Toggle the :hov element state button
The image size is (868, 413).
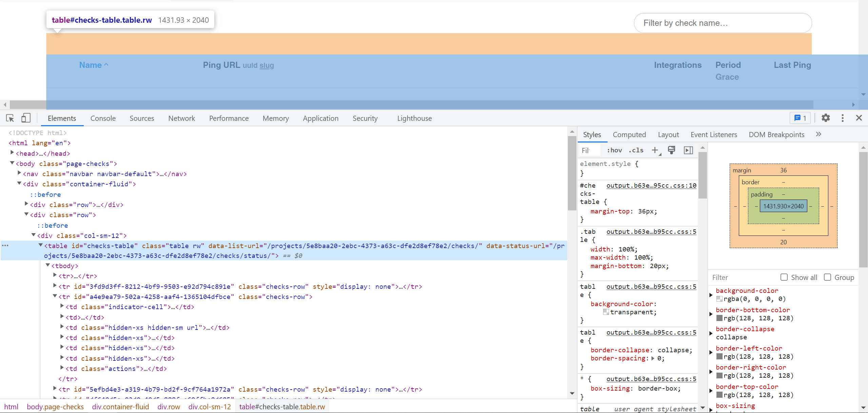pos(614,150)
